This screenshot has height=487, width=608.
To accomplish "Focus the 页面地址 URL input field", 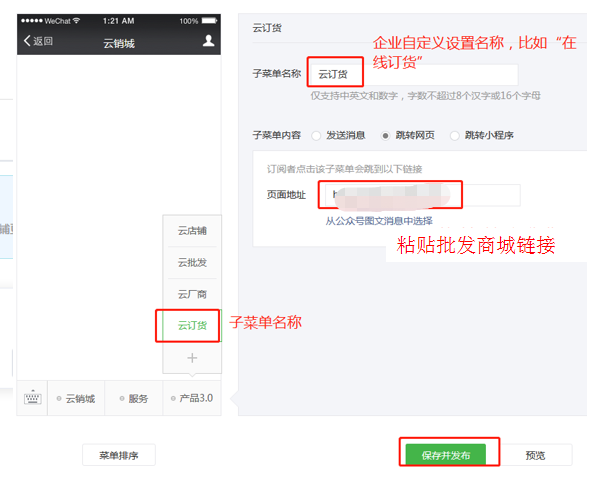I will coord(423,195).
